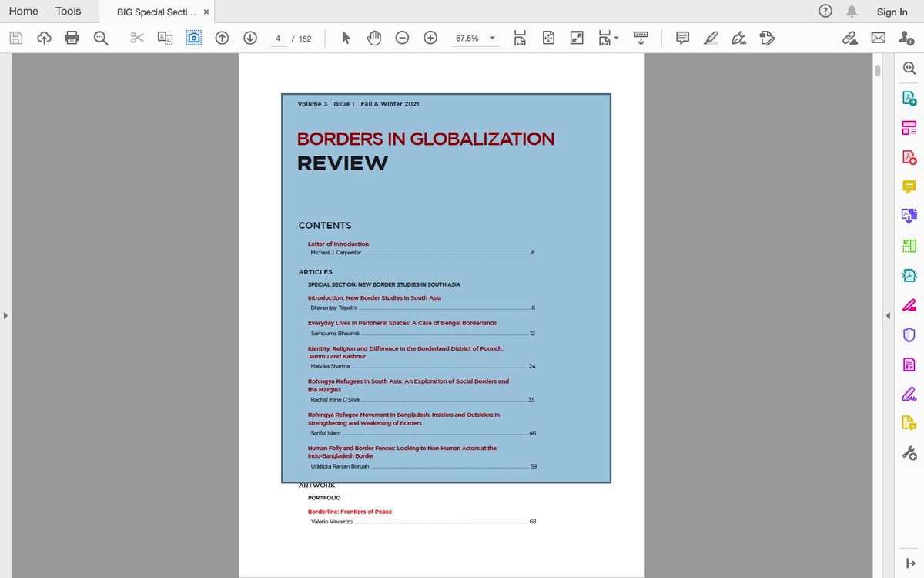
Task: Open the Identity, Religion and Difference article link
Action: coord(405,352)
